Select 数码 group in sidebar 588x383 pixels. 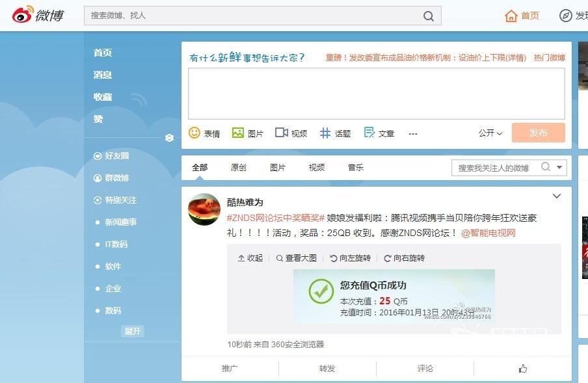pyautogui.click(x=113, y=311)
